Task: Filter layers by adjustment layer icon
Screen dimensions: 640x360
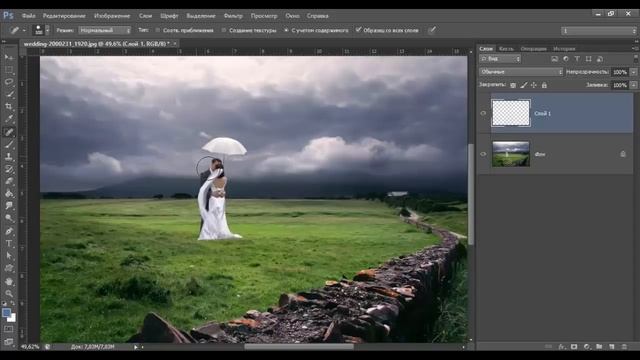Action: pos(566,59)
